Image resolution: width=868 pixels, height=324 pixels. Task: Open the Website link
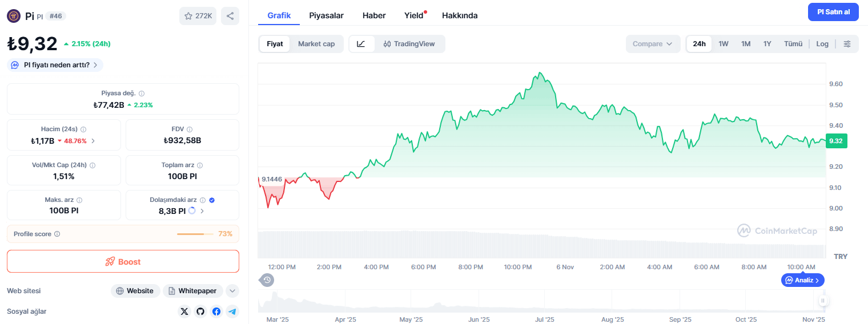coord(135,291)
